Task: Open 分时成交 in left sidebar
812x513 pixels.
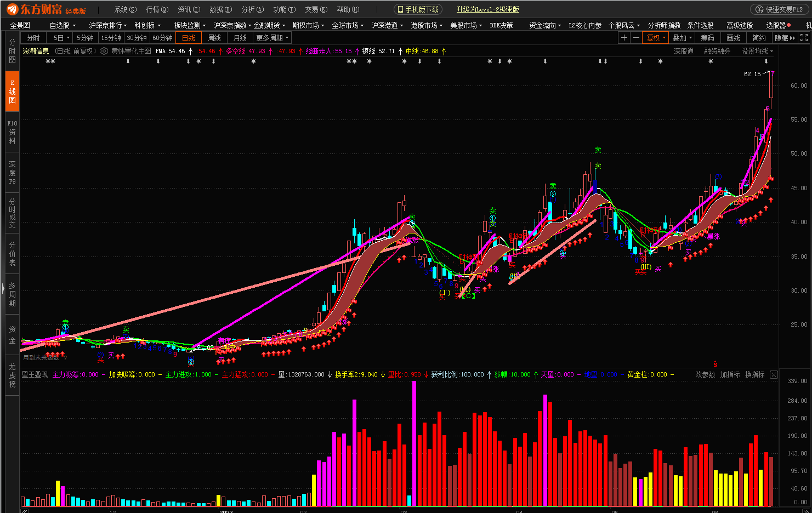Action: point(12,213)
